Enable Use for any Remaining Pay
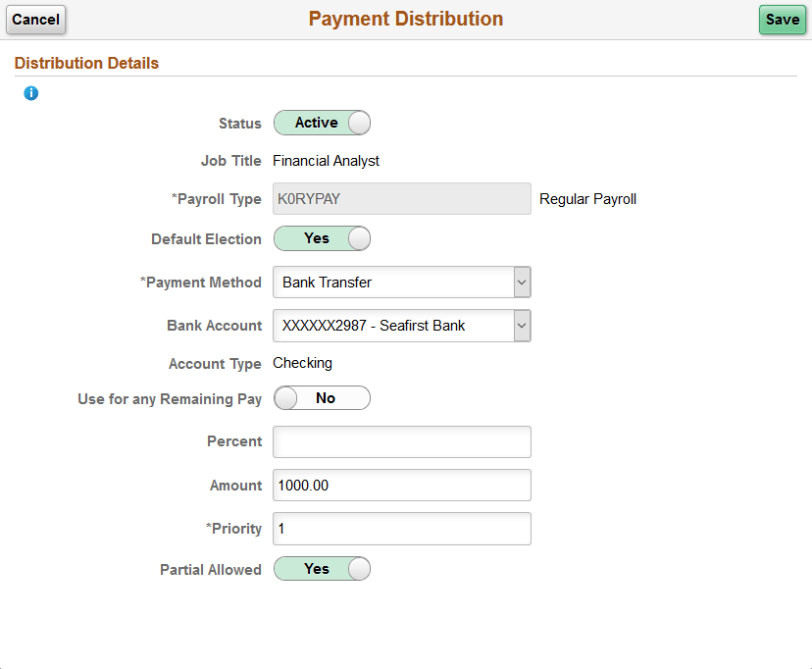812x669 pixels. [322, 398]
